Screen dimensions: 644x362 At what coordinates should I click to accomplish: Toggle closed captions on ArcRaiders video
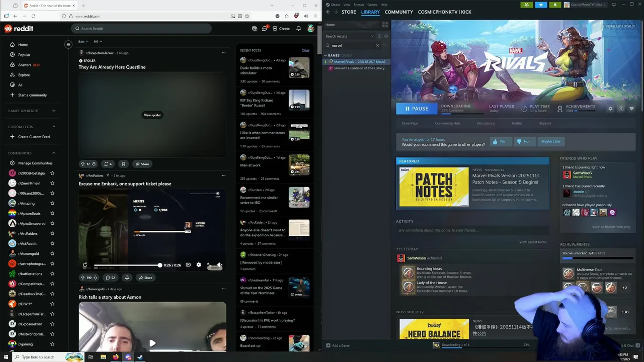[x=188, y=265]
